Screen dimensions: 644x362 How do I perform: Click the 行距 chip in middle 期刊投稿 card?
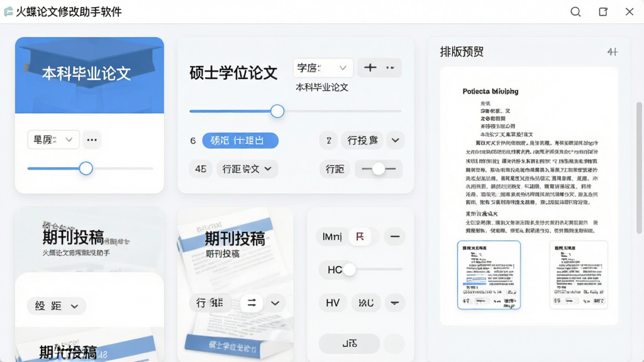[x=210, y=303]
